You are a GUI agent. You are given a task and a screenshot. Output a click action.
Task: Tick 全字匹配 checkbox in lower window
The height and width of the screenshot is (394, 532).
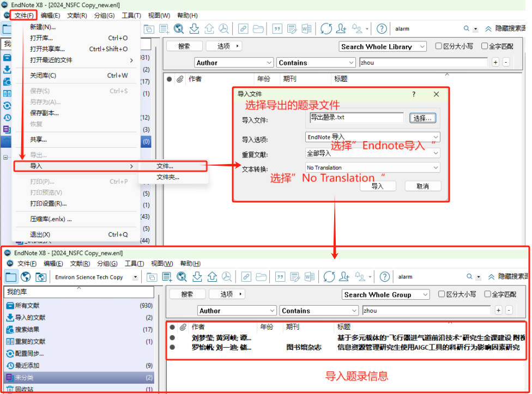[487, 294]
